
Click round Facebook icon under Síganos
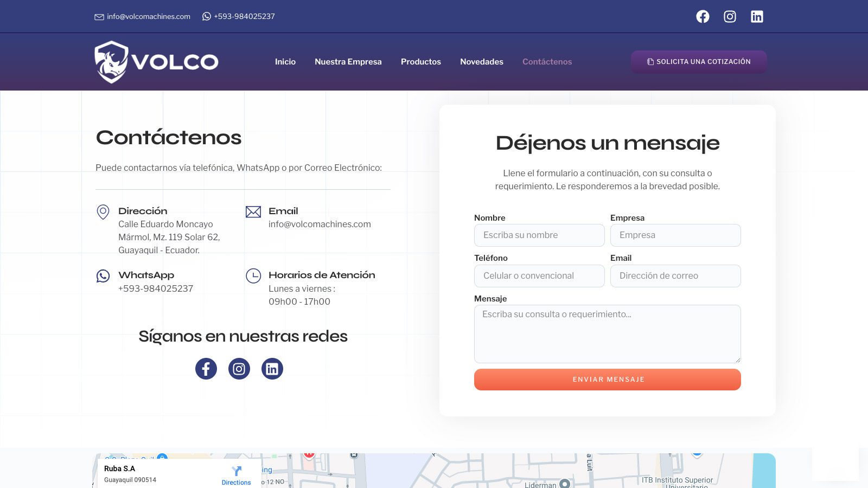coord(206,369)
